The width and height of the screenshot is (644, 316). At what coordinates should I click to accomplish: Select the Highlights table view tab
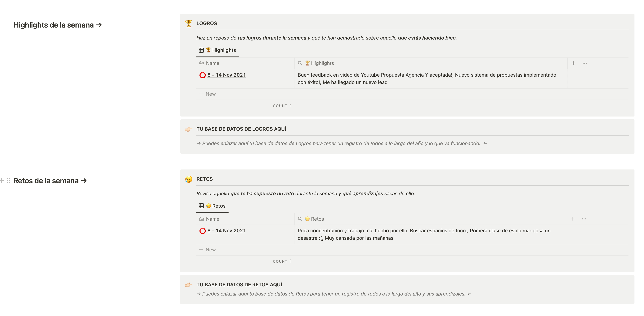tap(217, 50)
